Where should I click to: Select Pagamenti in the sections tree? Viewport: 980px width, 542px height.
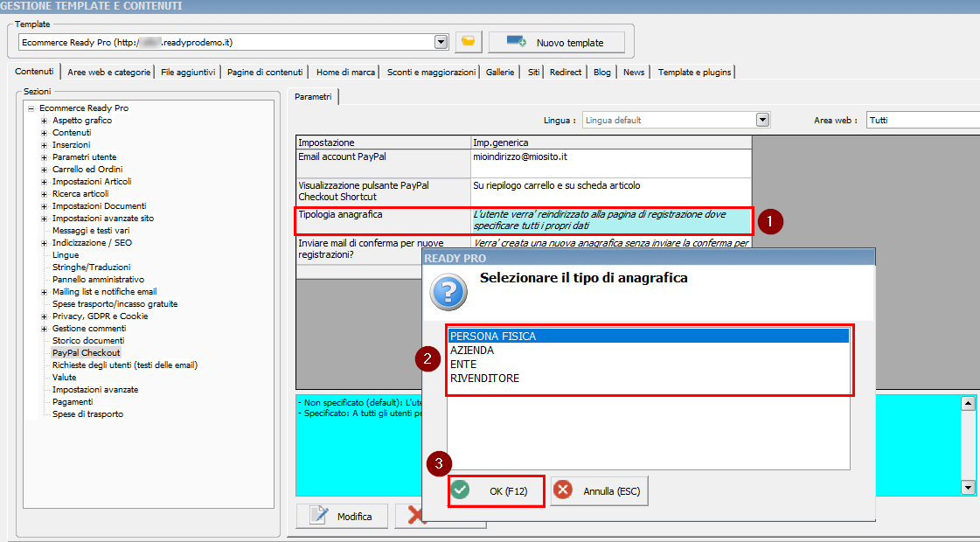coord(73,401)
